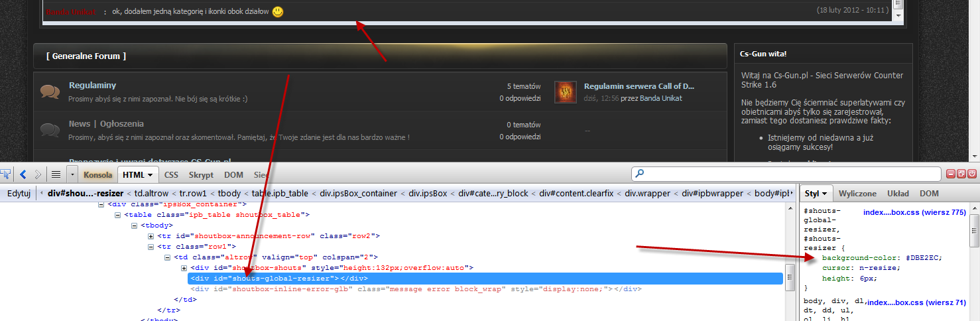Click the smiley emoticon in shoutbox message
Image resolution: width=980 pixels, height=321 pixels.
[x=278, y=11]
